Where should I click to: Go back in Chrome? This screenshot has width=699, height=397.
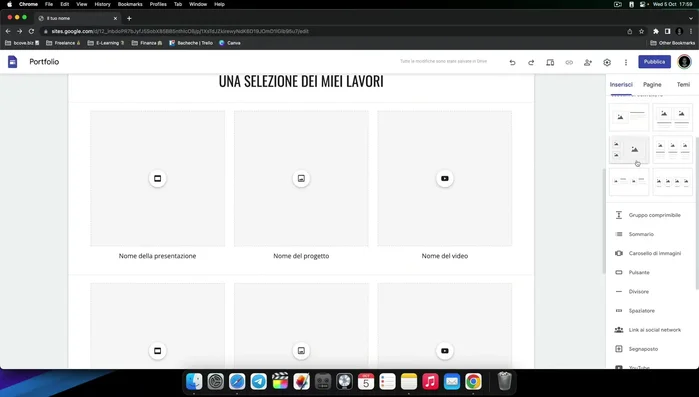coord(8,31)
